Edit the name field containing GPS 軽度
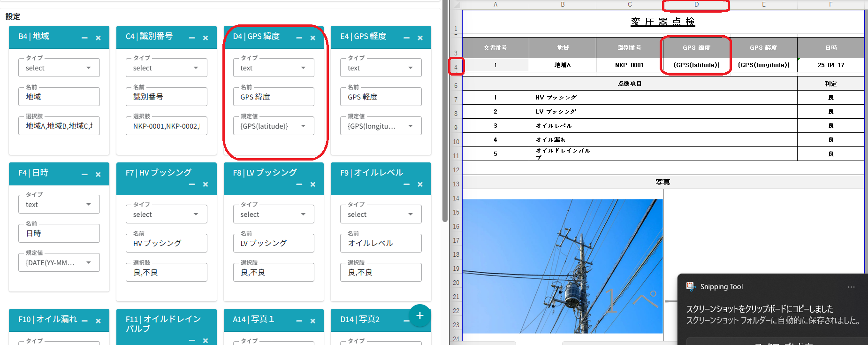This screenshot has height=345, width=868. pos(381,97)
